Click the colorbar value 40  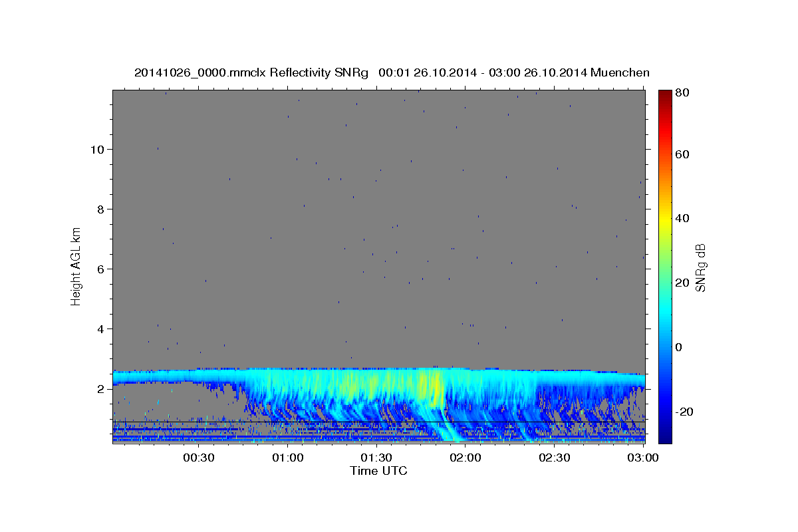pos(682,218)
